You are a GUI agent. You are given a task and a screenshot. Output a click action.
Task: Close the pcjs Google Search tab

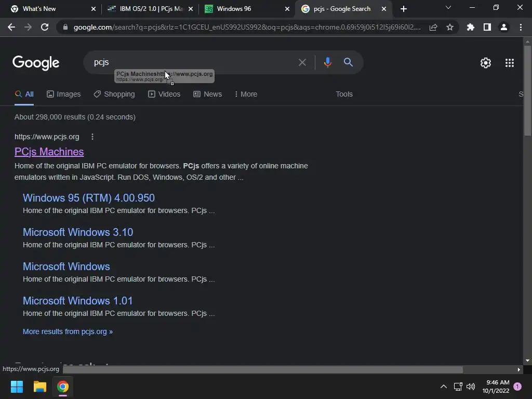(384, 9)
